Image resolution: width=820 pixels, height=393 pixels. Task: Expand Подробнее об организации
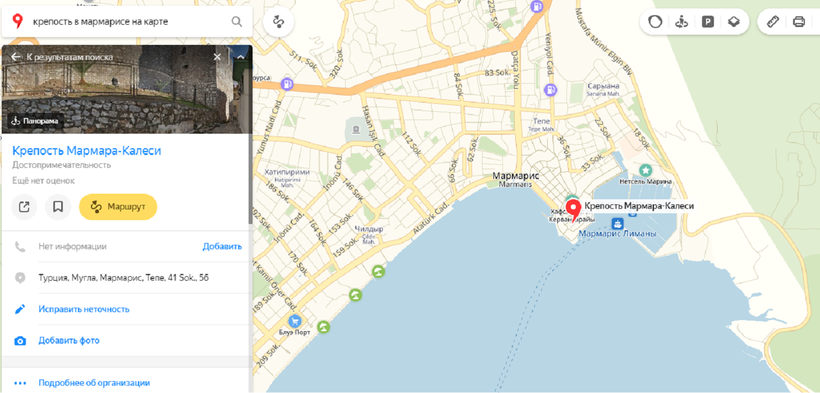click(94, 383)
